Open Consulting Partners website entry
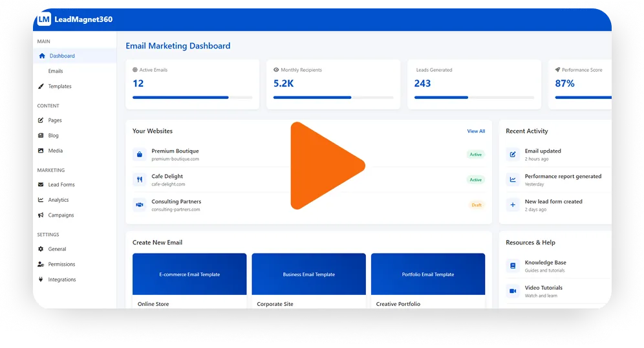 pos(308,204)
